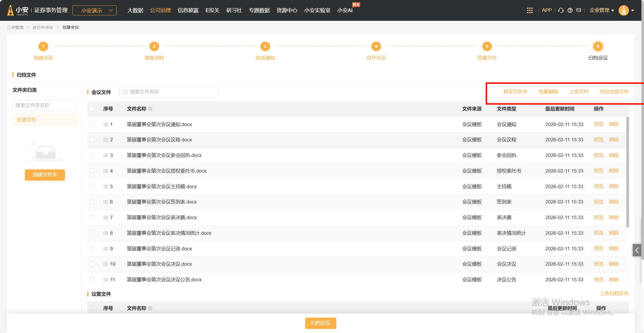The height and width of the screenshot is (333, 644).
Task: Click the collapse arrow tab on right edge
Action: click(637, 250)
